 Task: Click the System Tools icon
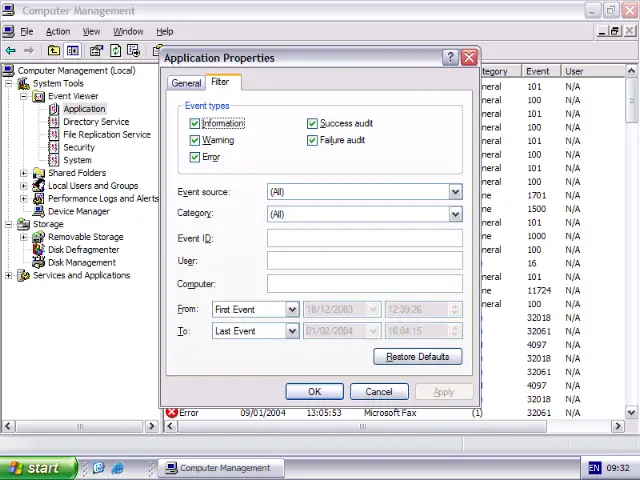(x=23, y=84)
